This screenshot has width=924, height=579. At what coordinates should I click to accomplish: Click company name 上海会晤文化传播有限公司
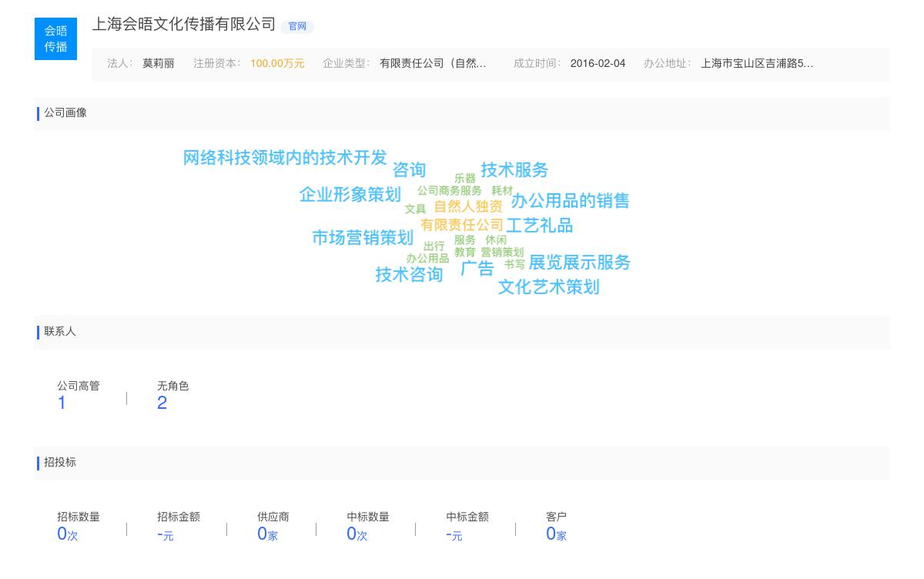(184, 24)
